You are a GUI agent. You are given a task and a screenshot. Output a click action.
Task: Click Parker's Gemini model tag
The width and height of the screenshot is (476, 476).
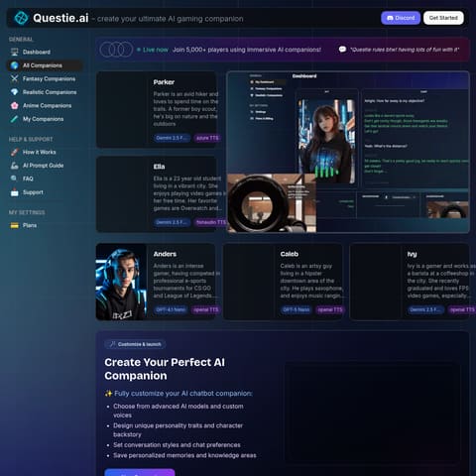point(172,138)
